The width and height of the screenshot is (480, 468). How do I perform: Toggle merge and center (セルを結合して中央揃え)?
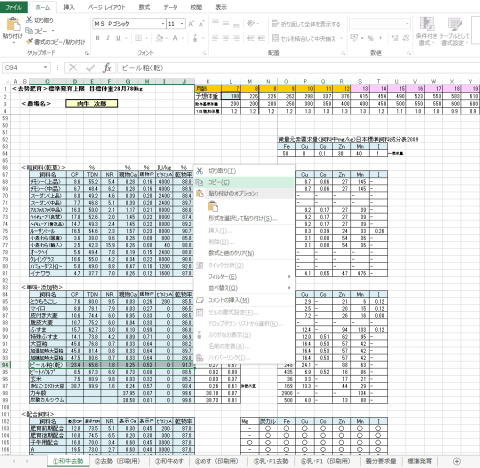[x=304, y=38]
